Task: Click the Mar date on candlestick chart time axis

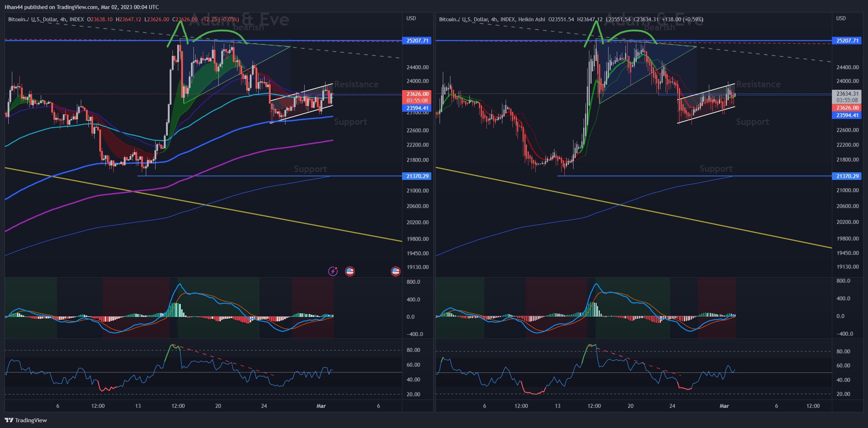Action: [321, 406]
